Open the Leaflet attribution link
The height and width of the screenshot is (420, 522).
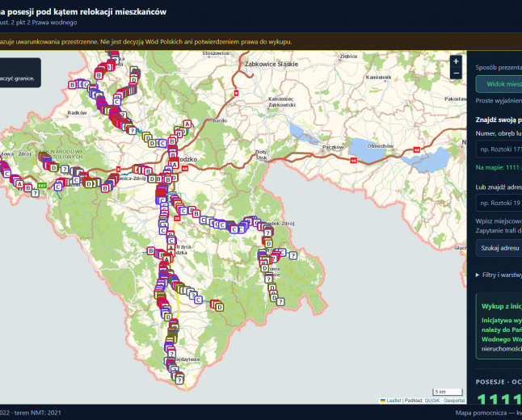[394, 401]
